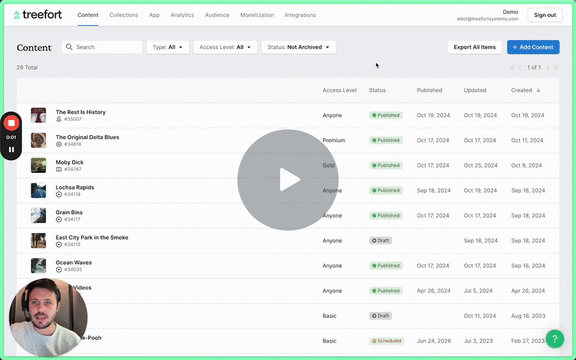Click the treefort logo

pyautogui.click(x=37, y=15)
